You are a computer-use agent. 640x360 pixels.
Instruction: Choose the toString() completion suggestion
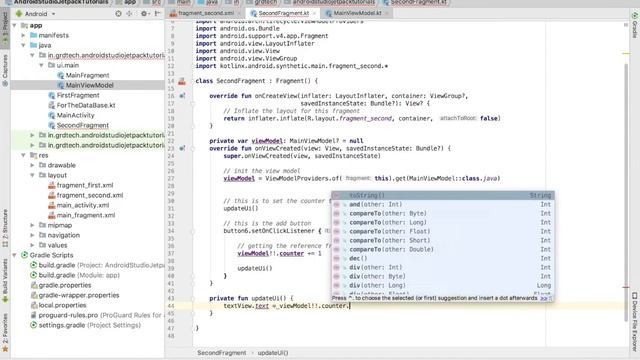point(442,196)
